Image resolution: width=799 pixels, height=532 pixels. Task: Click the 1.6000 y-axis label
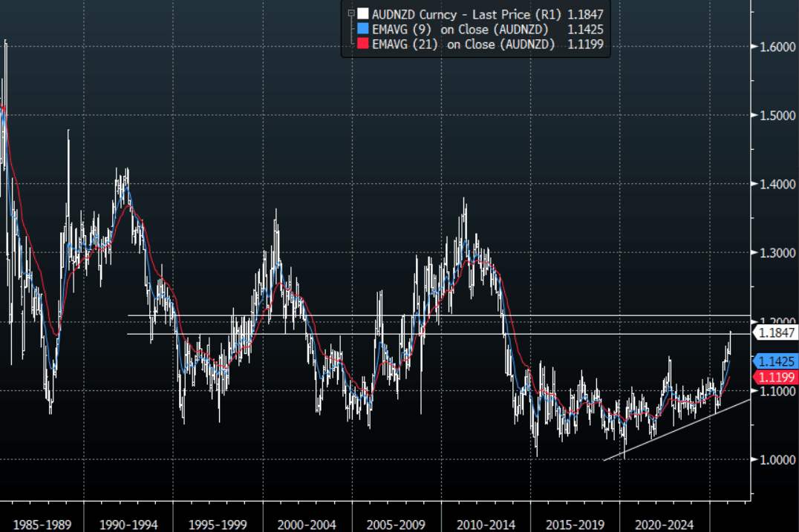click(x=777, y=47)
